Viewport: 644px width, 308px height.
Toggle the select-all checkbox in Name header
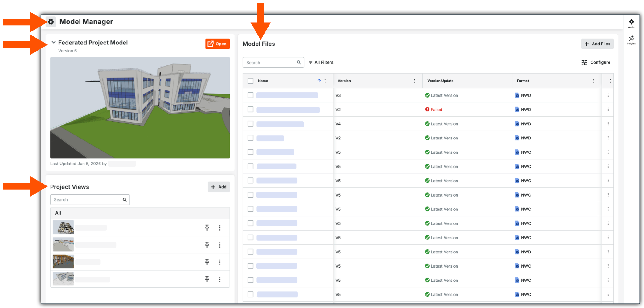point(250,81)
